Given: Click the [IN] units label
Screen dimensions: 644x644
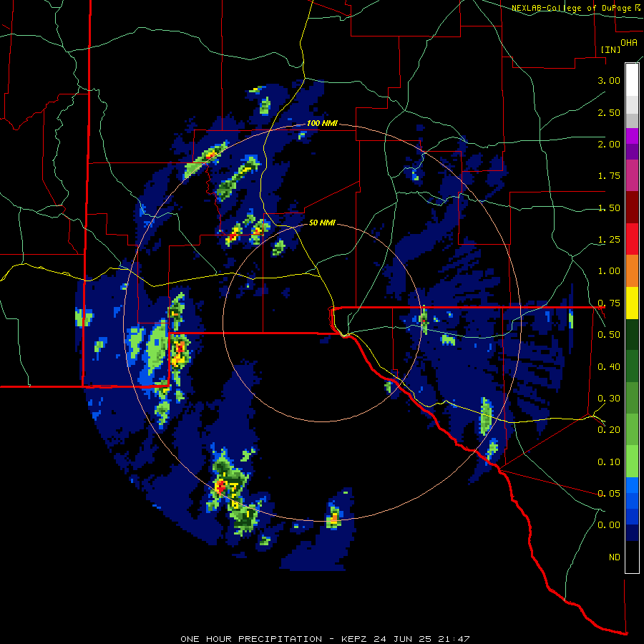Looking at the screenshot, I should coord(610,49).
